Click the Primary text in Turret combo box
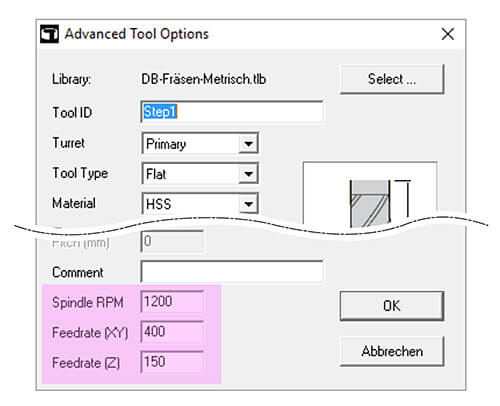The width and height of the screenshot is (500, 406). point(166,144)
